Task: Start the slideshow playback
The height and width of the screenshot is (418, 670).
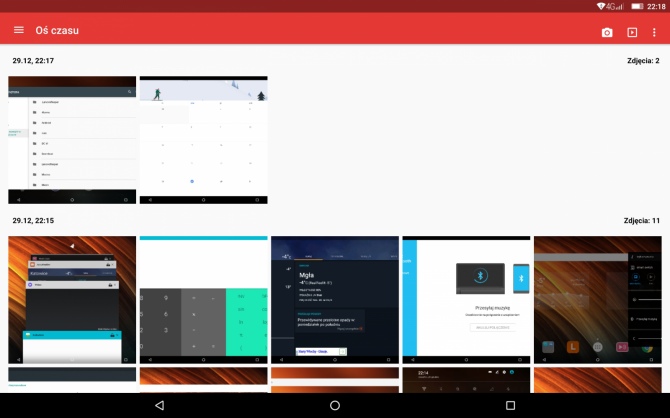Action: click(x=632, y=32)
